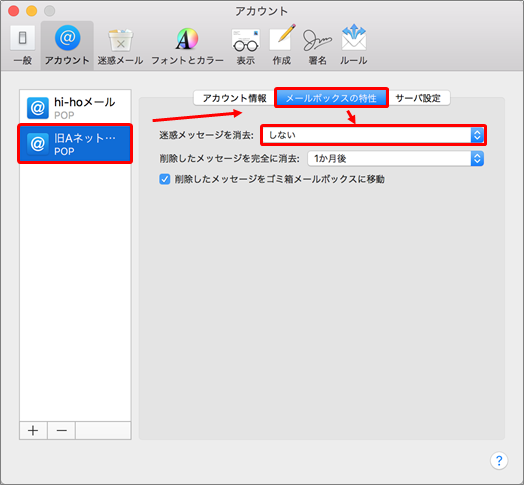The width and height of the screenshot is (524, 485).
Task: Toggle 削除したメッセージをゴミ箱メールボックスに移動 checkbox
Action: tap(164, 179)
